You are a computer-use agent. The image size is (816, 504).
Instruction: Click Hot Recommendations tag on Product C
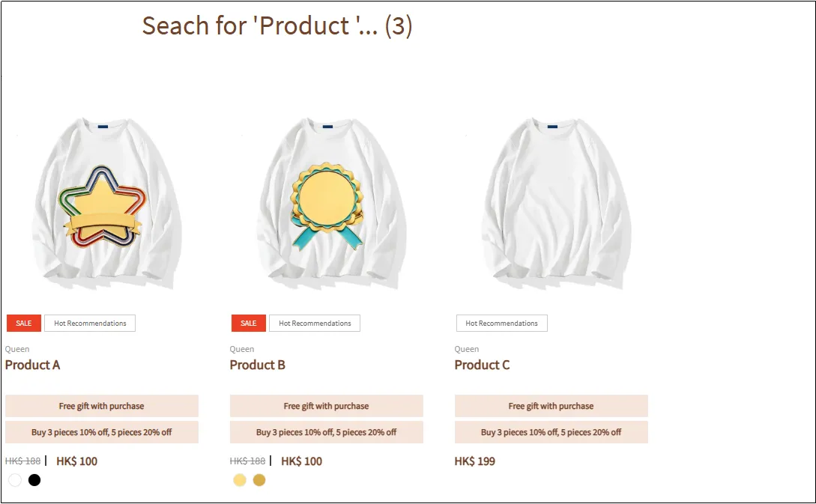[x=502, y=324]
